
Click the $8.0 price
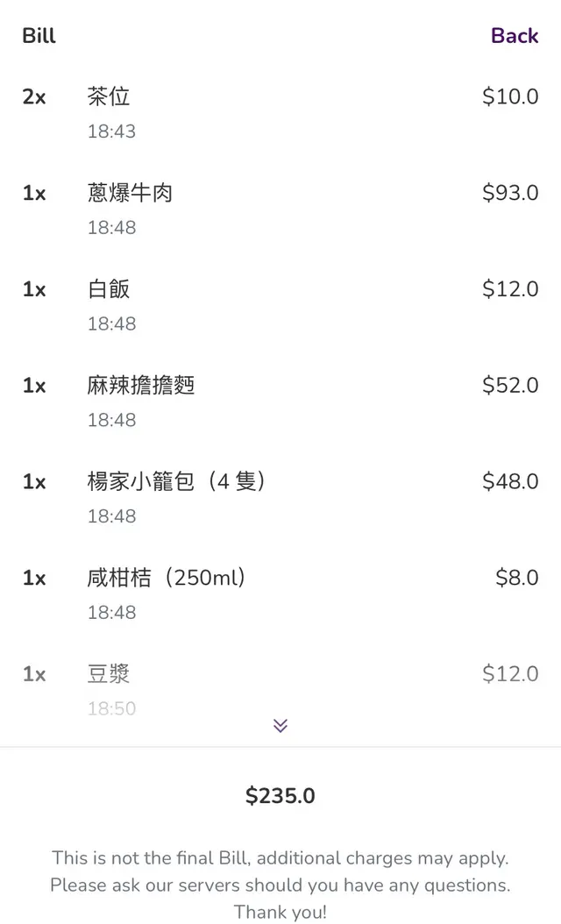click(516, 578)
